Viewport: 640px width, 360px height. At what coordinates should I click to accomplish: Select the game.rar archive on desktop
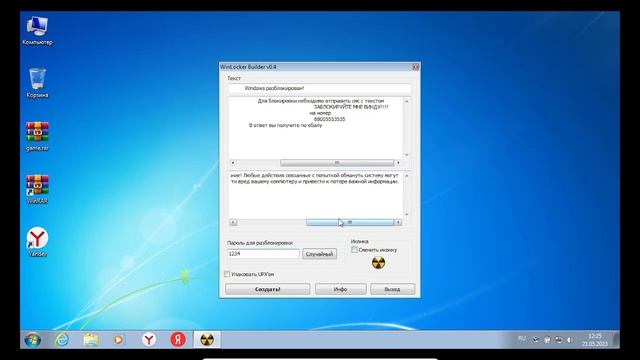[x=37, y=136]
